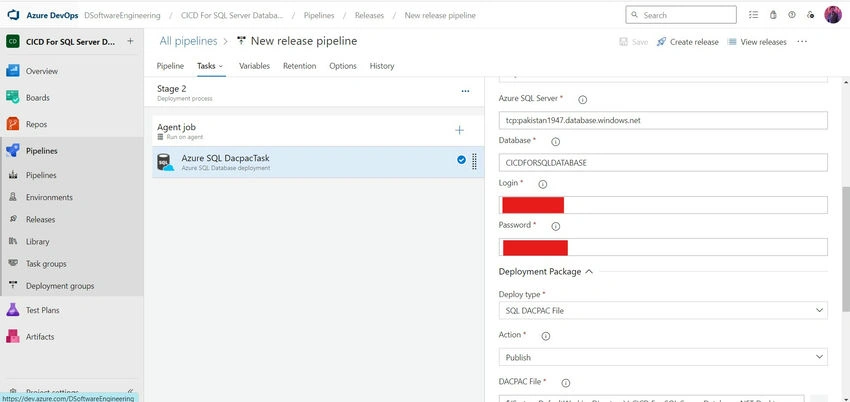
Task: Show info for Password field
Action: [x=556, y=226]
